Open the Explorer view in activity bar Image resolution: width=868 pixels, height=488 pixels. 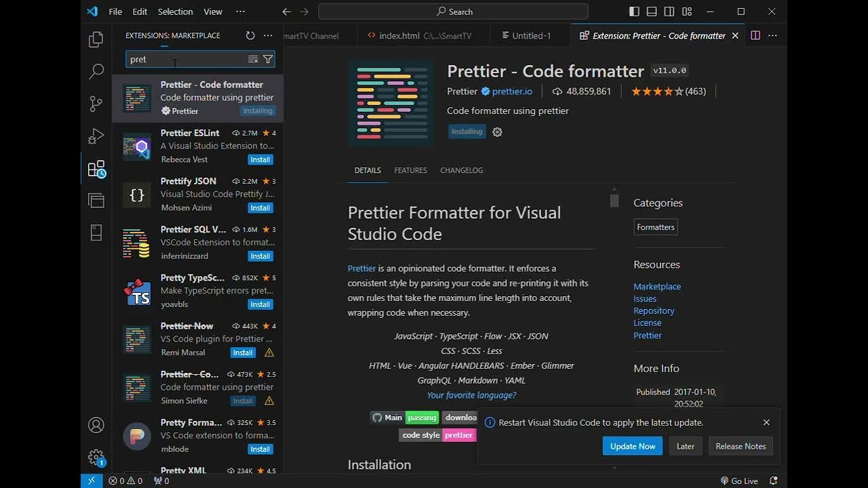pyautogui.click(x=96, y=39)
